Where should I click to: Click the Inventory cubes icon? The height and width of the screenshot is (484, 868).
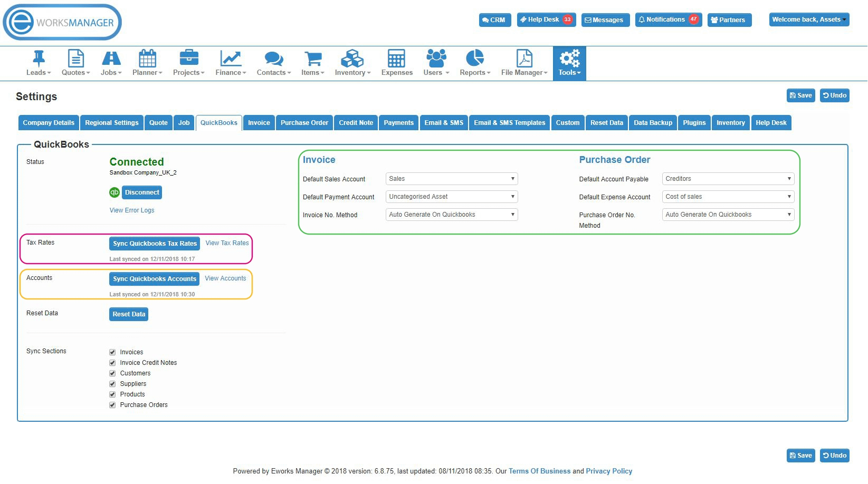tap(351, 59)
